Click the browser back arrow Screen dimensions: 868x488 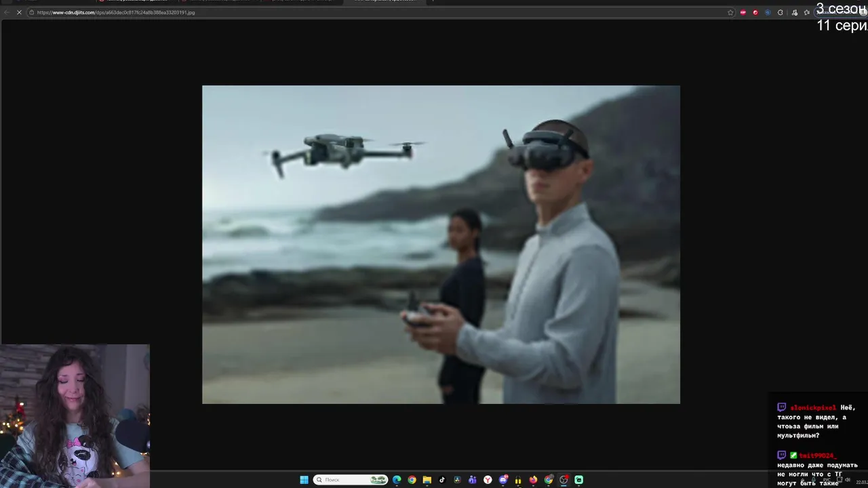[7, 12]
